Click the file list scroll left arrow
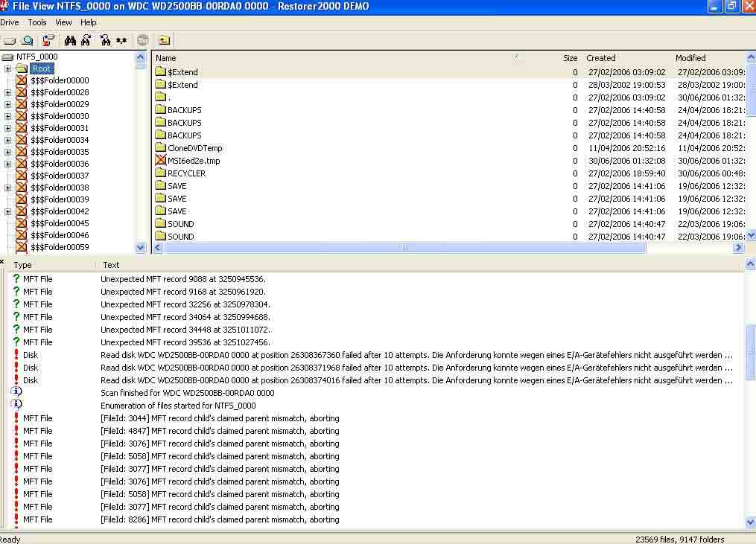The image size is (756, 544). tap(158, 248)
